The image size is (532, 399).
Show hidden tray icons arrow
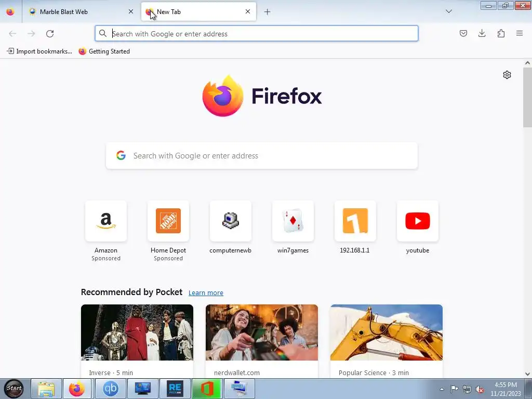coord(442,389)
